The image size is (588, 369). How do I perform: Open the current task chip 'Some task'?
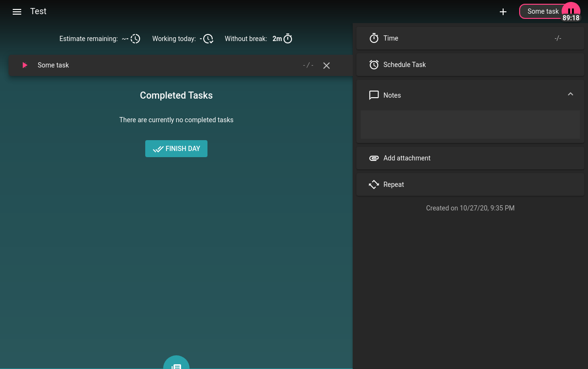point(543,11)
